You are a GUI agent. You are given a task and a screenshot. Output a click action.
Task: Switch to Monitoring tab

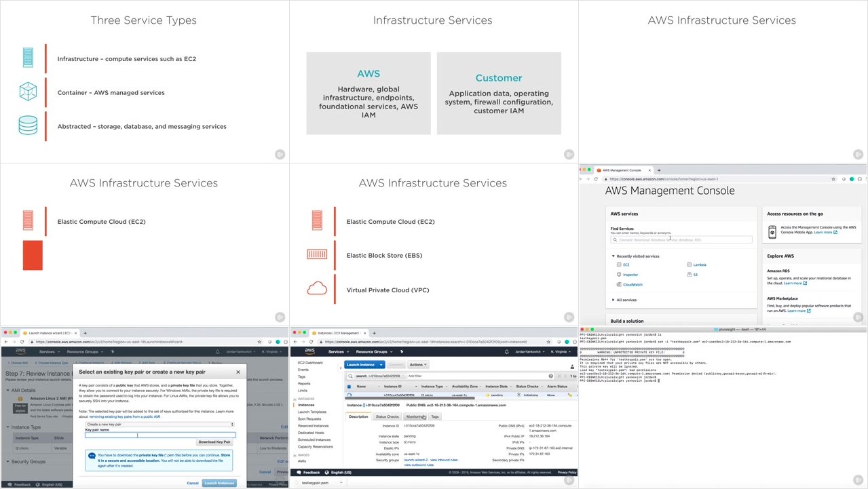pos(415,416)
